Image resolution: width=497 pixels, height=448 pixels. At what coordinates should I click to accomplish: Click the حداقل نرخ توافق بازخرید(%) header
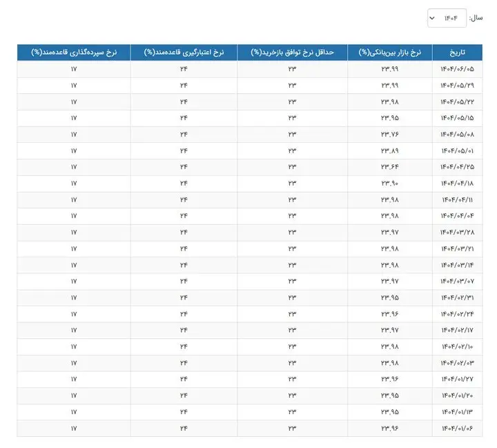click(x=292, y=52)
